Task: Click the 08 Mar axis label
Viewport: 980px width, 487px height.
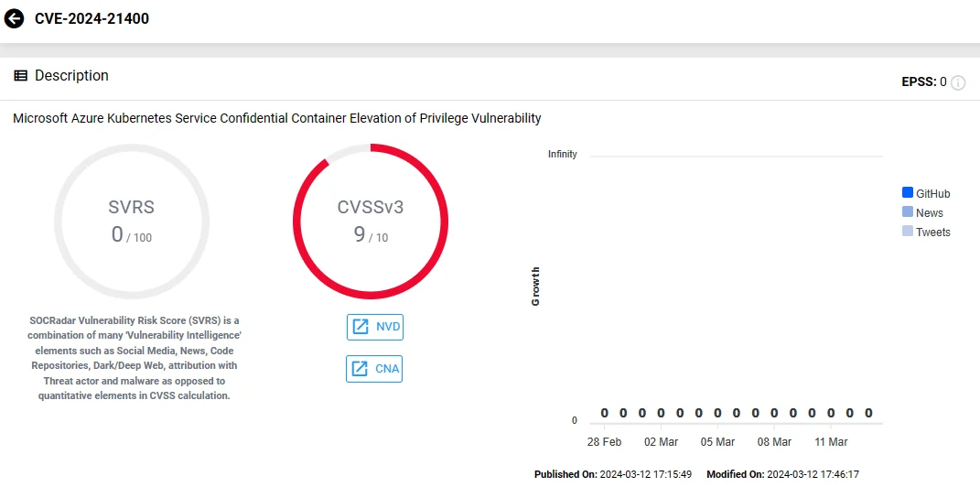Action: click(774, 442)
